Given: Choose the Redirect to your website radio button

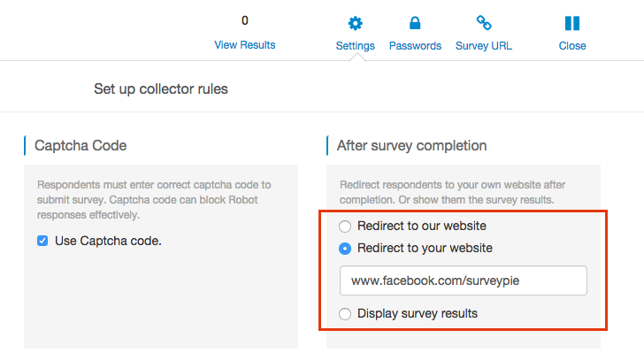Looking at the screenshot, I should point(345,248).
